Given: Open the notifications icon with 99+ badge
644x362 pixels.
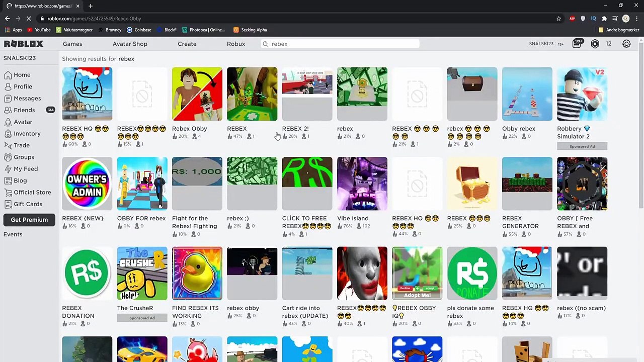Looking at the screenshot, I should (x=577, y=44).
